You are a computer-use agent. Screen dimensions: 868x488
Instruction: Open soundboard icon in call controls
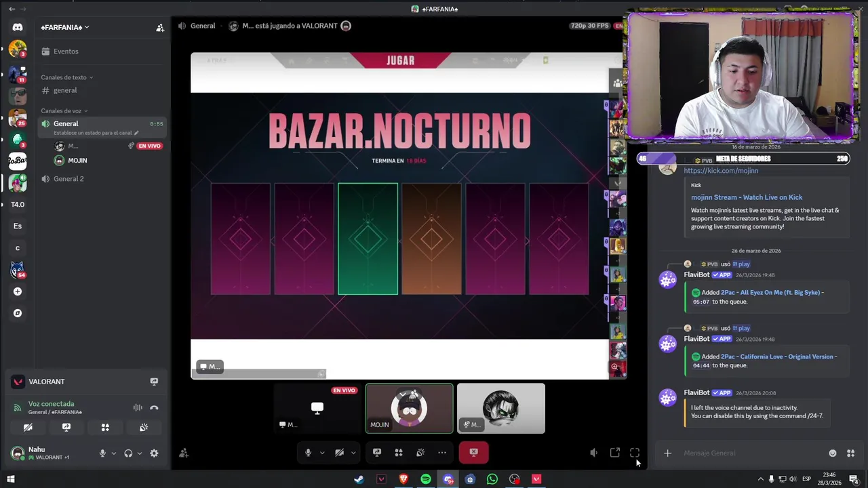pos(420,453)
